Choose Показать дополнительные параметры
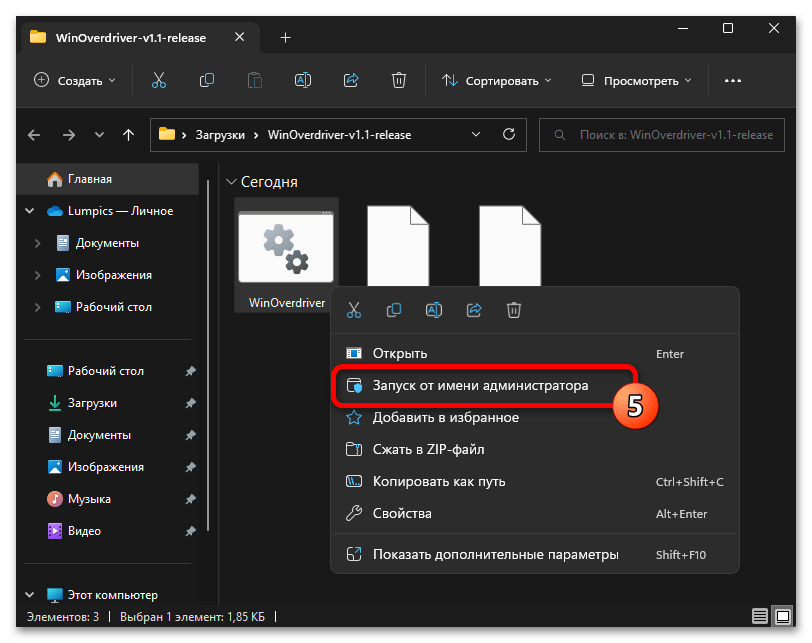Screen dimensions: 812x643 pos(534,554)
